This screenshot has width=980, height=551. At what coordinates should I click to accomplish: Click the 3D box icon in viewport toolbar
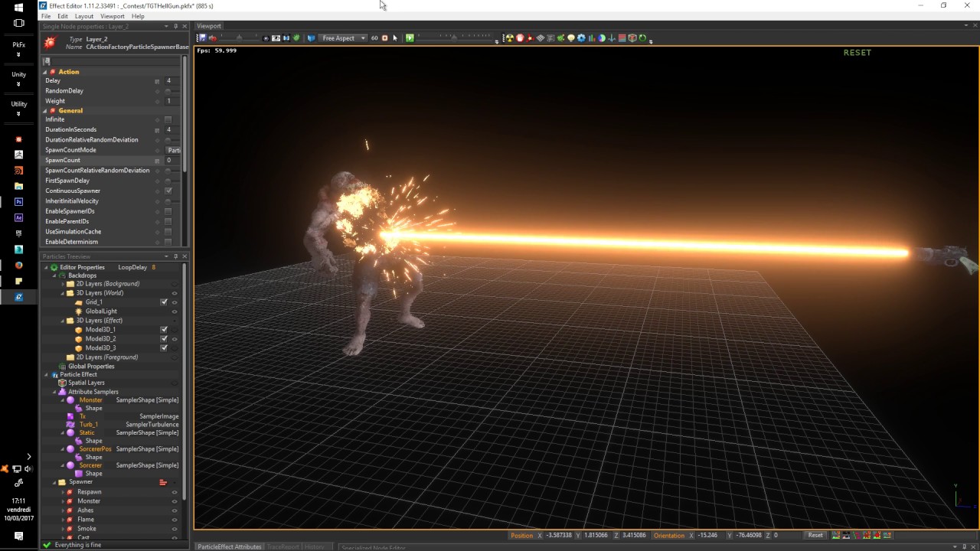[632, 38]
